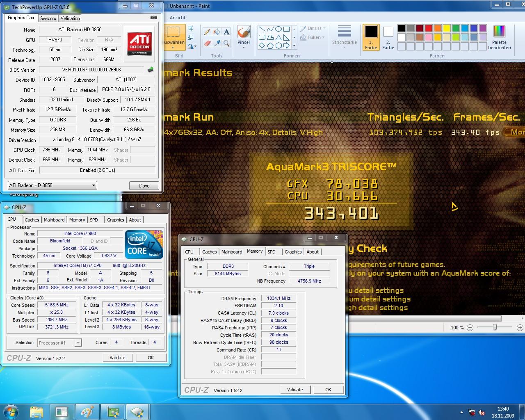The image size is (525, 420).
Task: Choose the yellow color swatch
Action: click(x=447, y=28)
